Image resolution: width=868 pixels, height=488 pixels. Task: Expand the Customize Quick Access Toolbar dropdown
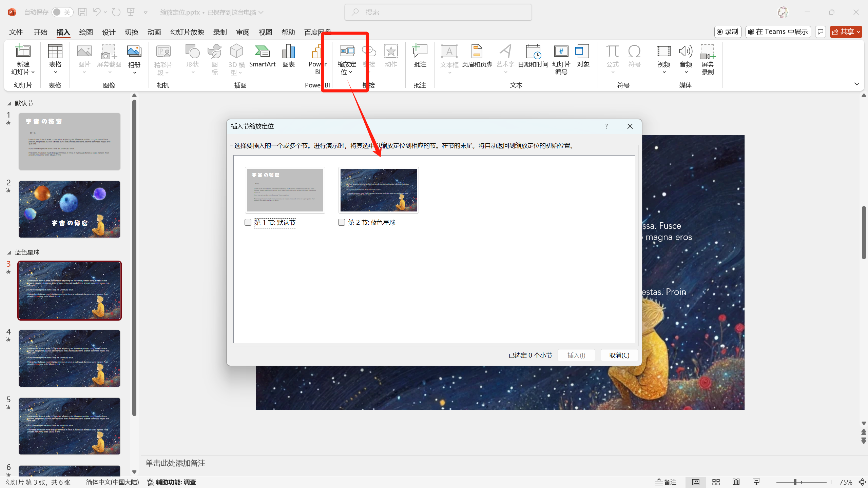point(146,13)
